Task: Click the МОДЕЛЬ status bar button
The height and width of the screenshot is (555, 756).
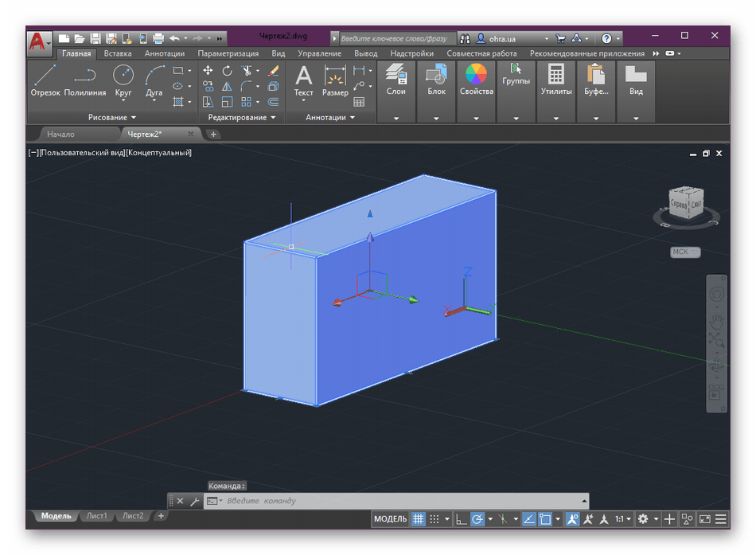Action: [x=390, y=519]
